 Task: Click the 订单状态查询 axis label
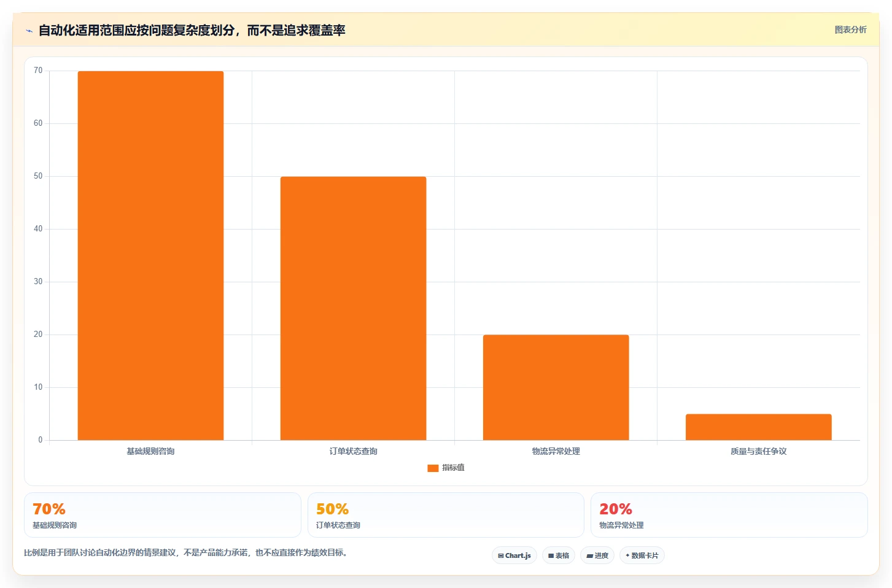point(353,451)
